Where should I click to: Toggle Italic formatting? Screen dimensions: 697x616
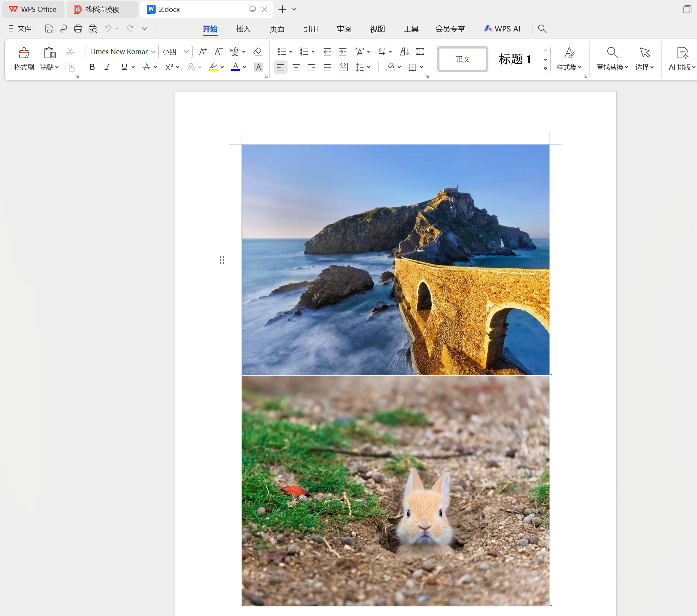(x=107, y=67)
